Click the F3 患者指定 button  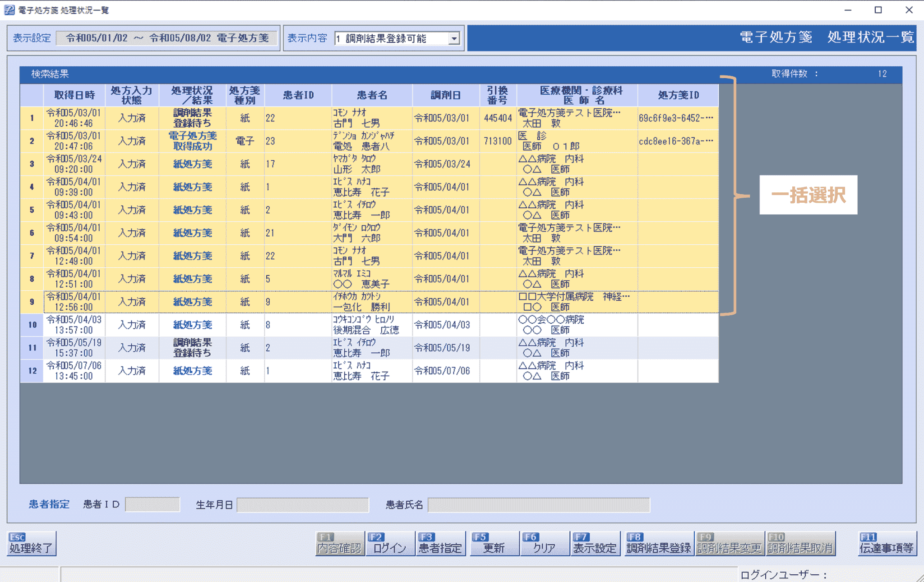coord(441,544)
